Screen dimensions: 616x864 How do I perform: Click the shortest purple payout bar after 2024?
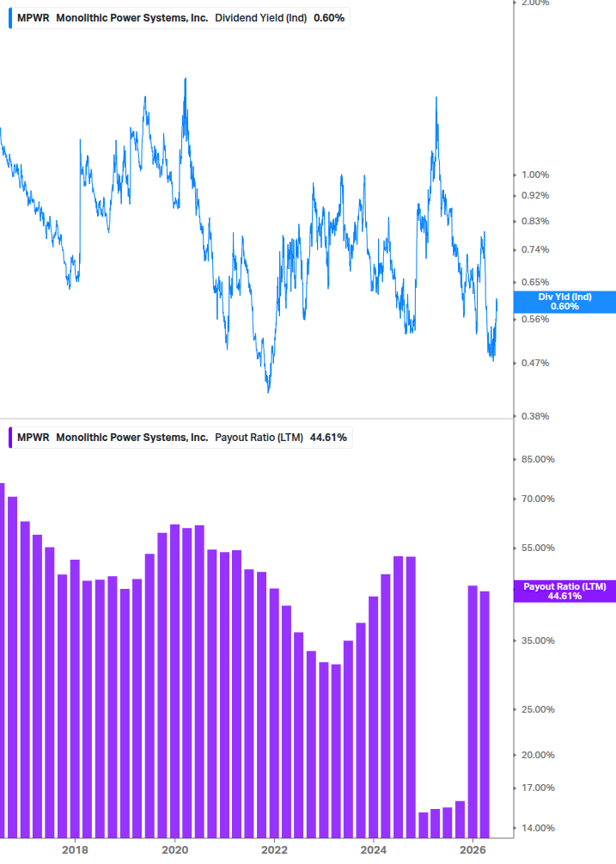423,825
